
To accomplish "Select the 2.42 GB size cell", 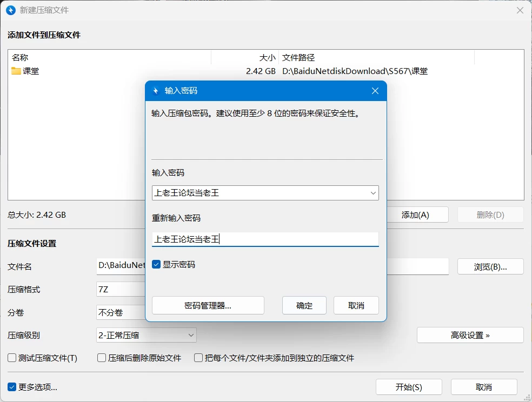I will pyautogui.click(x=261, y=71).
